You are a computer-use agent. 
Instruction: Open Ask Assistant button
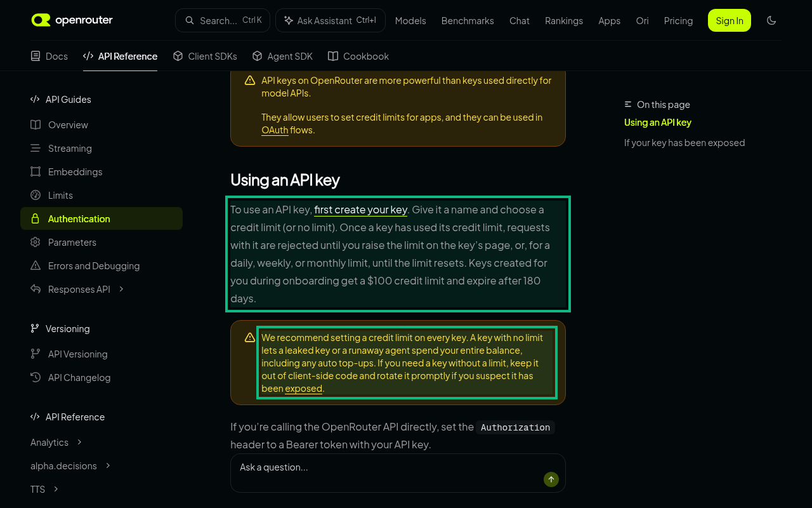[x=331, y=20]
